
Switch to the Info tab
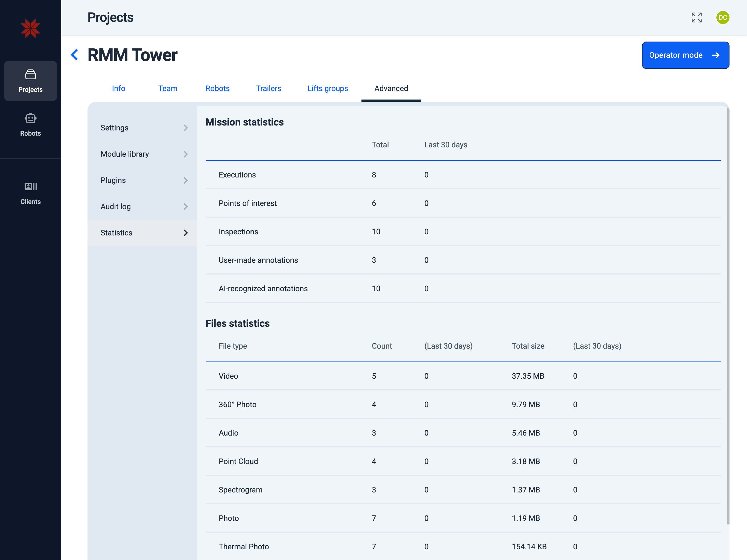(x=119, y=89)
